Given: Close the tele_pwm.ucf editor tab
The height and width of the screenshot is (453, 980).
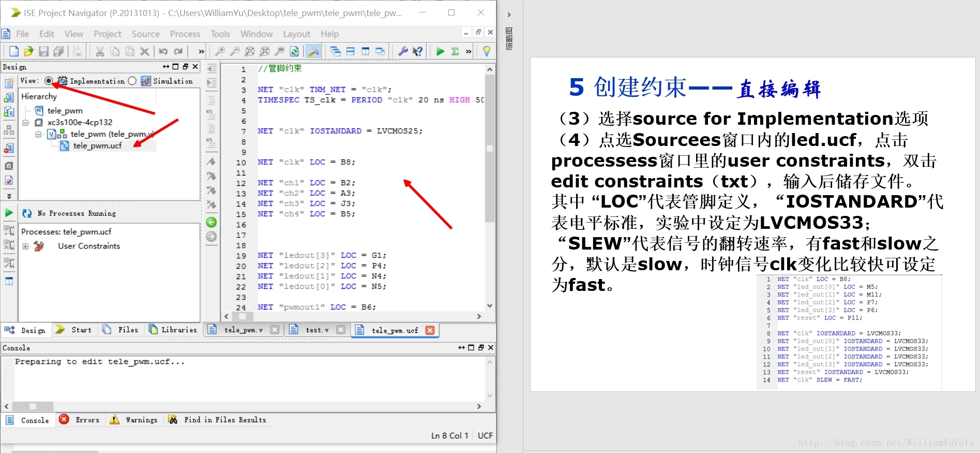Looking at the screenshot, I should (x=430, y=330).
